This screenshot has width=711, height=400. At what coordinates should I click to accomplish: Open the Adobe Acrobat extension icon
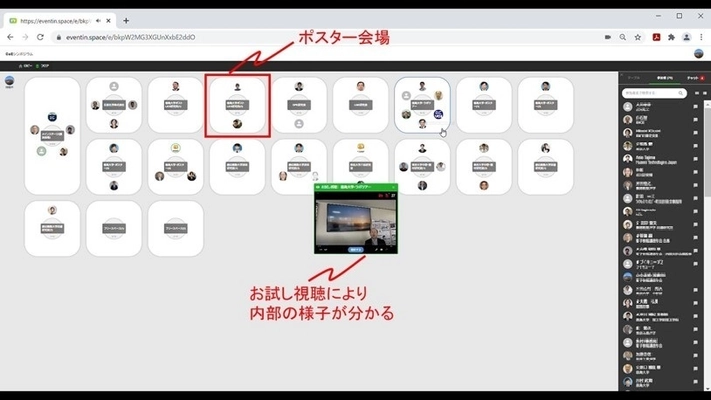coord(656,37)
